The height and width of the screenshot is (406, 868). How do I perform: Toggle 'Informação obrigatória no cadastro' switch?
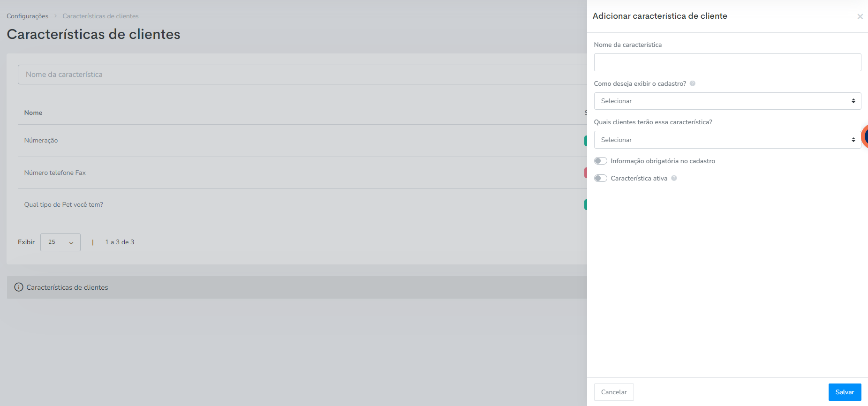[x=600, y=161]
